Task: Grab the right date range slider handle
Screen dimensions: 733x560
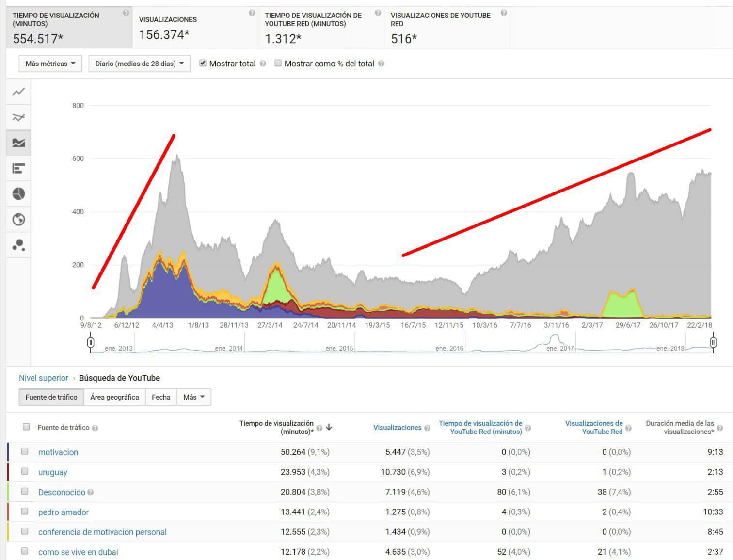Action: coord(713,343)
